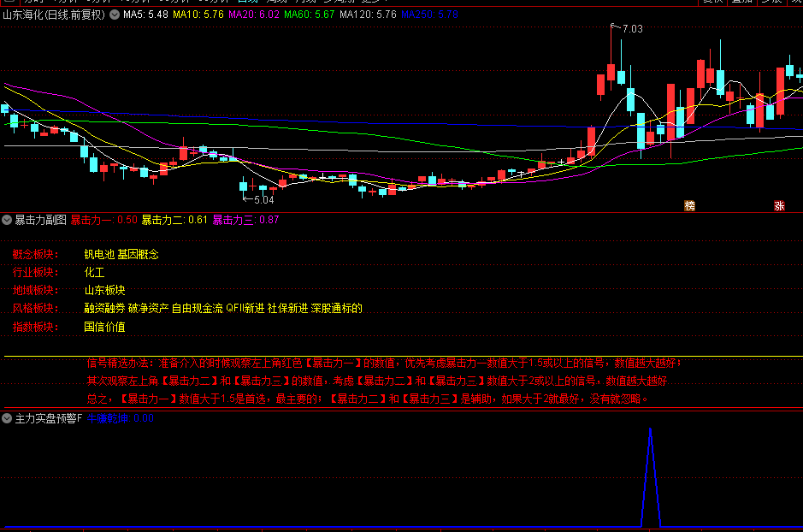Click the 行业板块 row label
Viewport: 803px width, 532px height.
35,272
